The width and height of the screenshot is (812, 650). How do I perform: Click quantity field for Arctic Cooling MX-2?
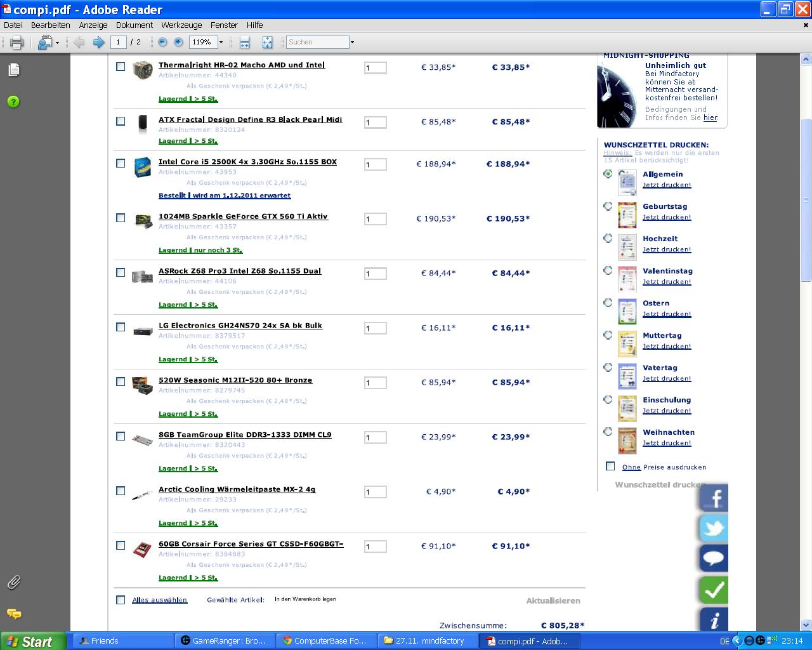pos(376,492)
